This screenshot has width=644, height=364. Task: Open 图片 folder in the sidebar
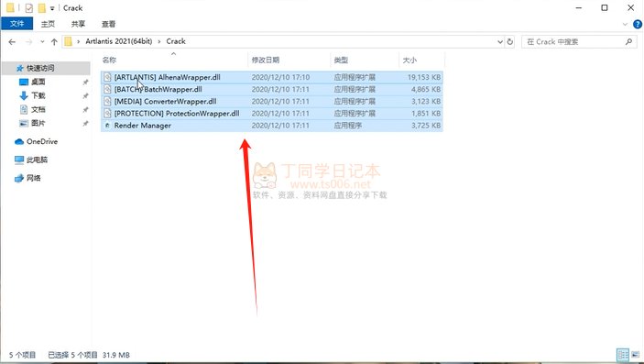pos(38,123)
